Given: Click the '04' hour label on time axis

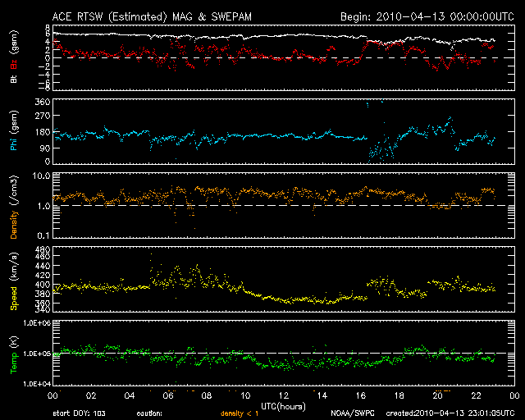Looking at the screenshot, I should 130,396.
